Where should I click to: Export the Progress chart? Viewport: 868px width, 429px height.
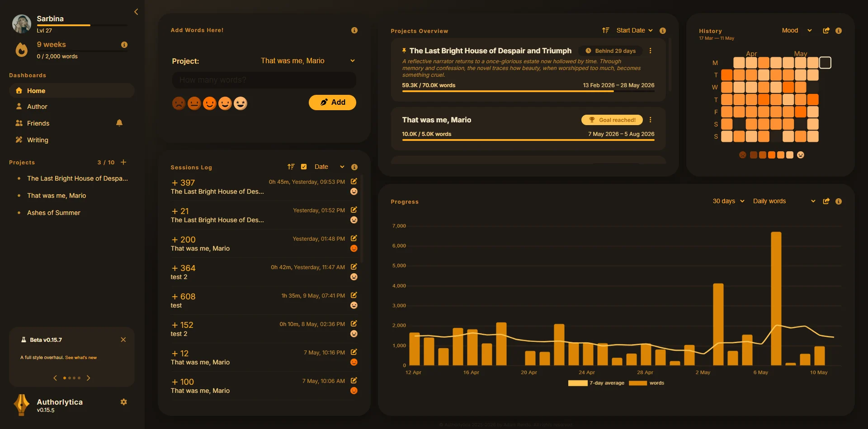point(826,201)
